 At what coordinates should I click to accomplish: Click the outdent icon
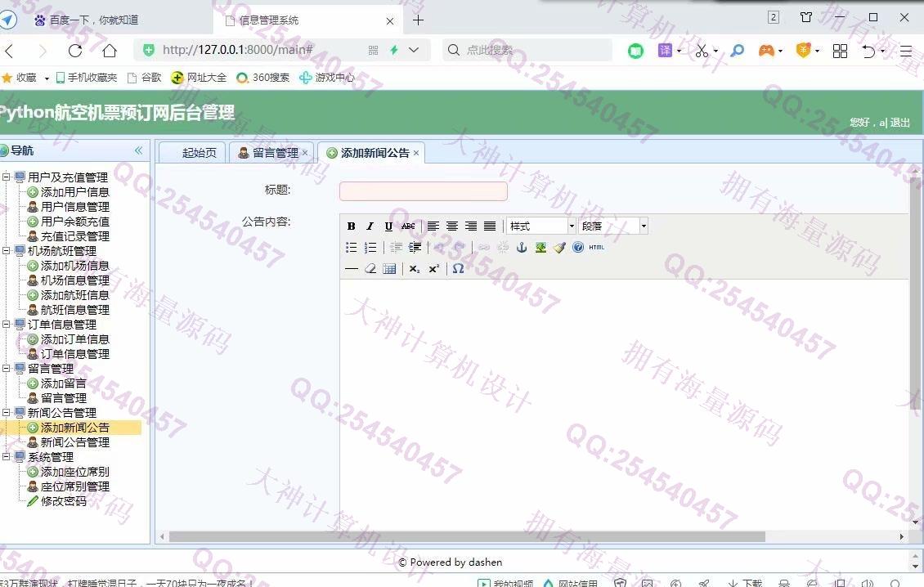tap(396, 248)
